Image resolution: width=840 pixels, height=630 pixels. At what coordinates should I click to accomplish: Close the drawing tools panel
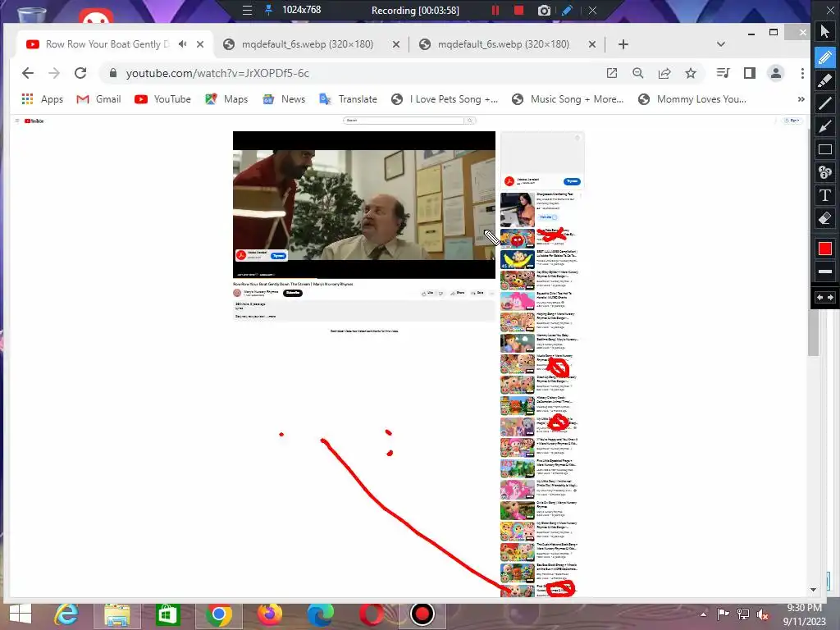pos(830,10)
